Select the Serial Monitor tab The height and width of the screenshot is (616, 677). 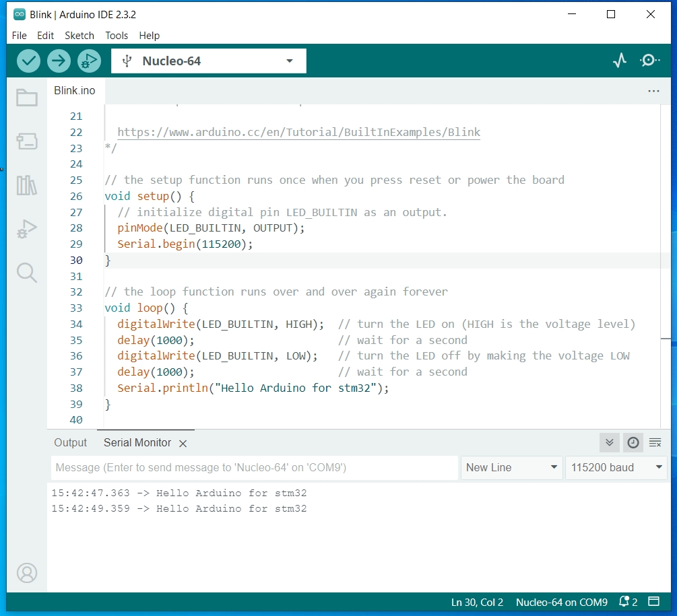click(137, 442)
